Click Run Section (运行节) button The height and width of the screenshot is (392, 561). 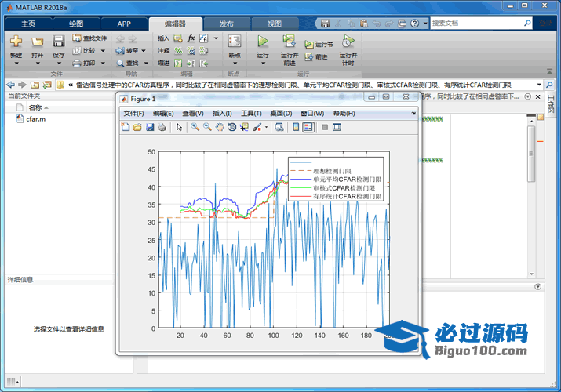(x=319, y=45)
